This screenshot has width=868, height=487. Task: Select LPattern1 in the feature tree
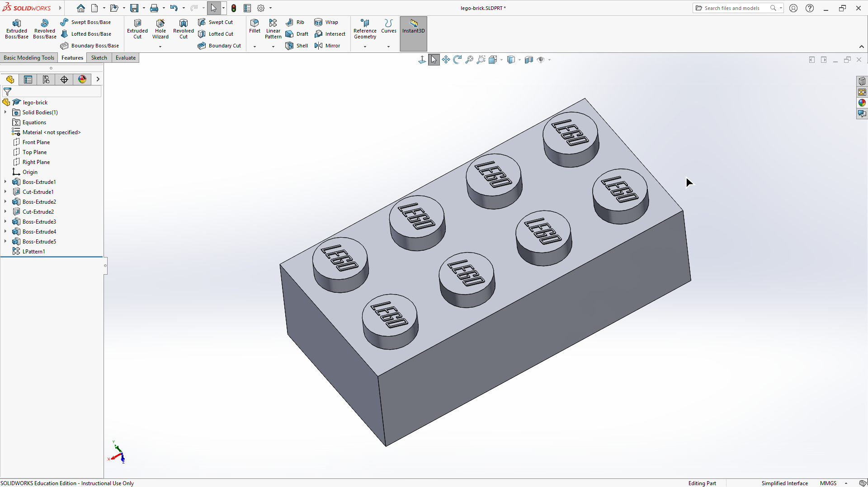pos(33,252)
